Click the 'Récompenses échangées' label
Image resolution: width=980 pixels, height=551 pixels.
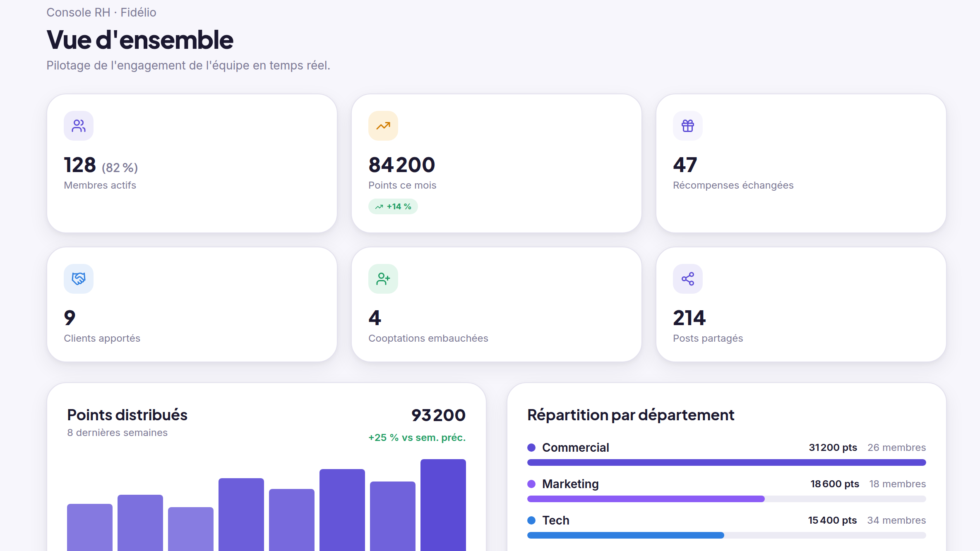tap(733, 185)
